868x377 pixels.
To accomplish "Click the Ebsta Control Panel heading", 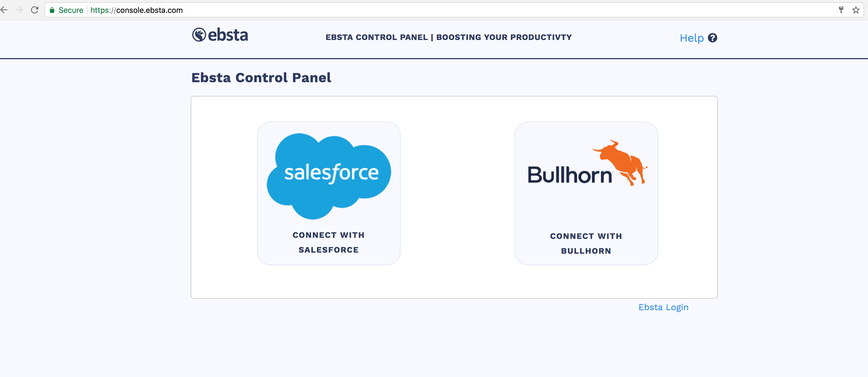I will pos(261,78).
